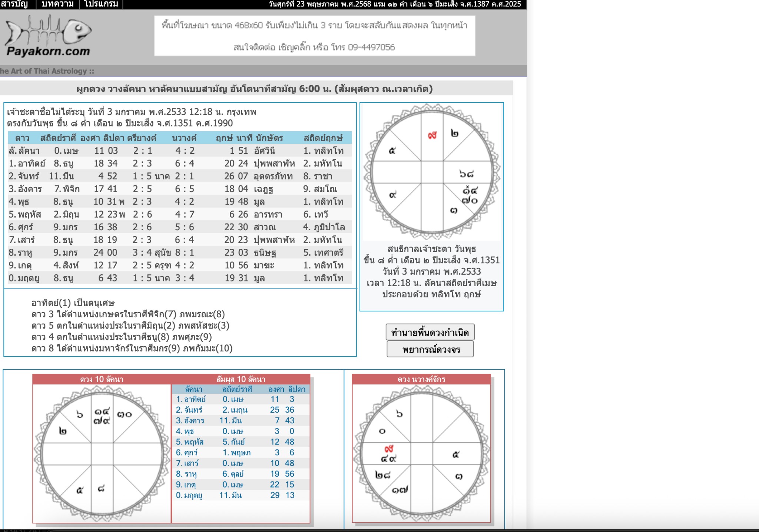Click the สัมผุส 10 ลัคนา table heading

241,379
